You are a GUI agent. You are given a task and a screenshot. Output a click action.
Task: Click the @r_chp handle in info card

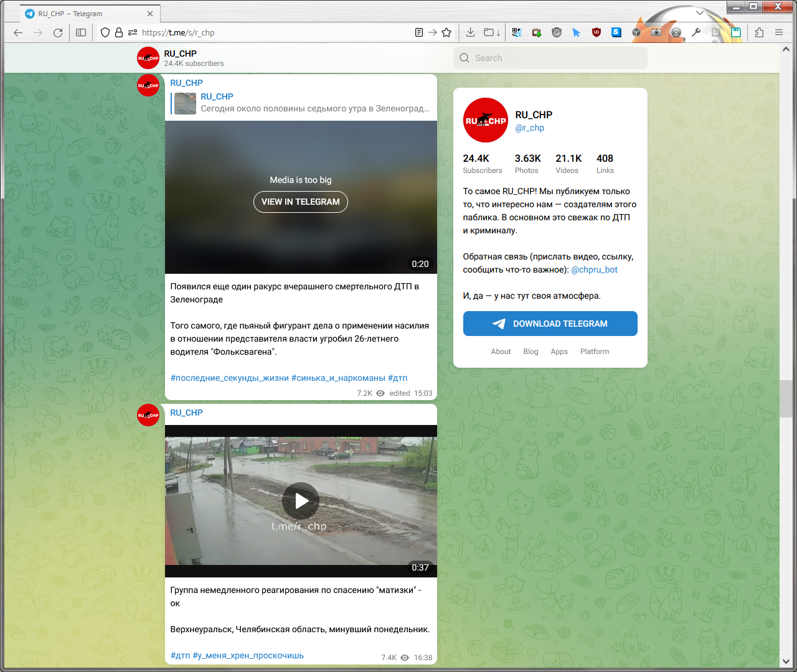530,128
